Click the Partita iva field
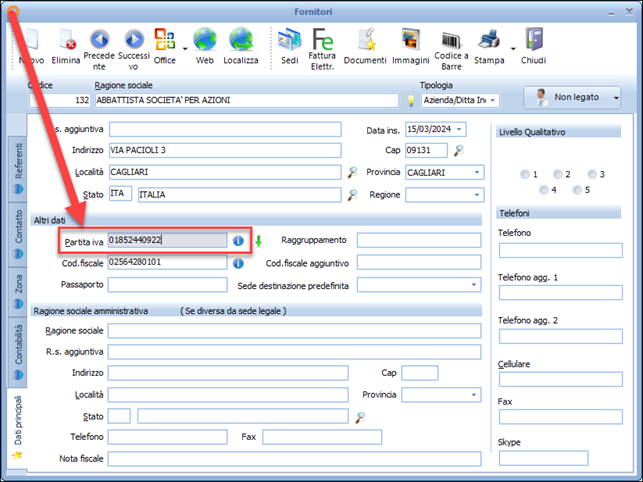This screenshot has width=643, height=482. click(167, 240)
